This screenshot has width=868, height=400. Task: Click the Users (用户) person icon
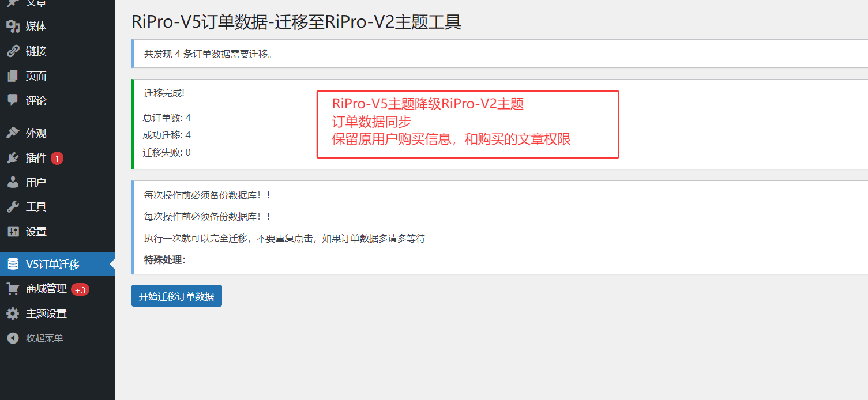click(13, 183)
